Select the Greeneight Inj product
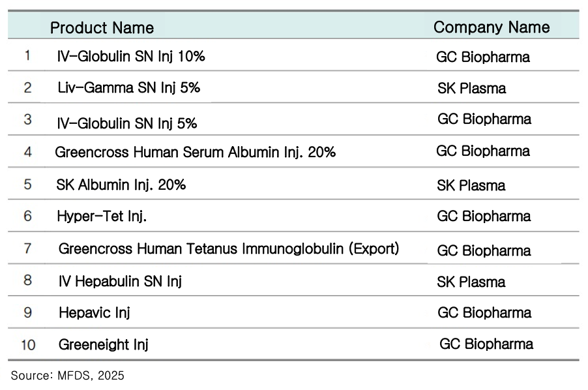 coord(104,344)
